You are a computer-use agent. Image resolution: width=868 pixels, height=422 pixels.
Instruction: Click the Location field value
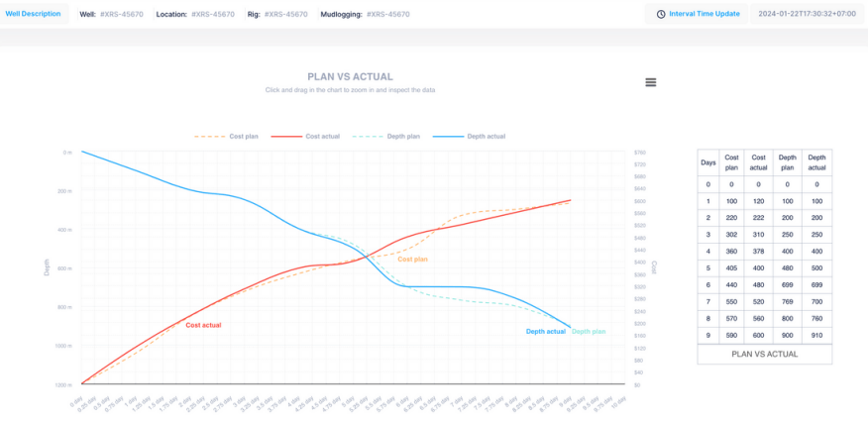point(213,15)
